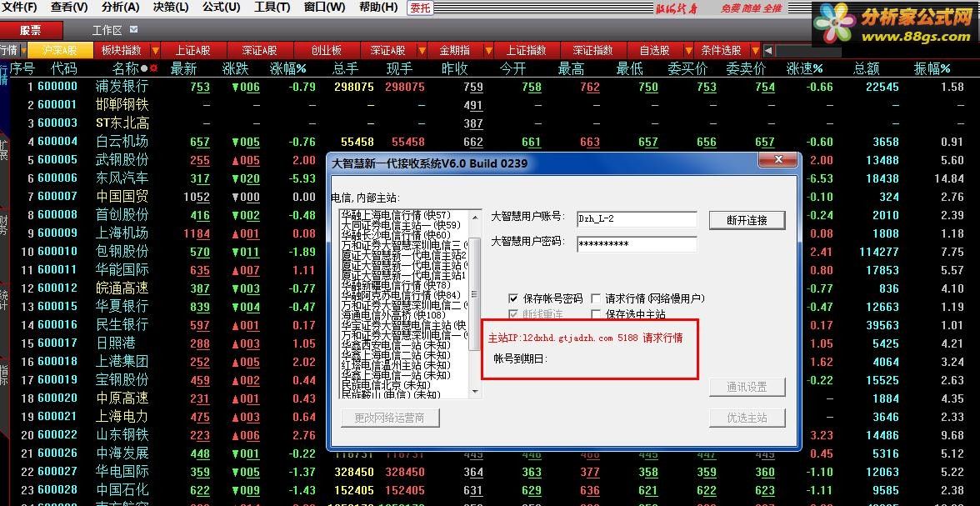The height and width of the screenshot is (506, 980).
Task: Click the red gear icon beside 名称 header
Action: tap(153, 68)
